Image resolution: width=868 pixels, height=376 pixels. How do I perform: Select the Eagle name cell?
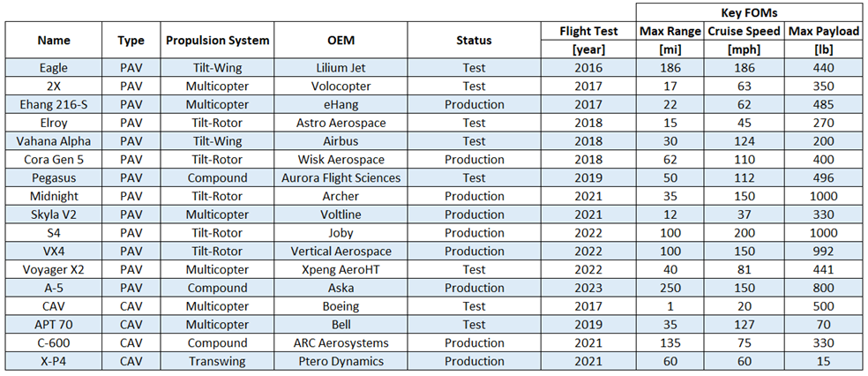[x=54, y=68]
